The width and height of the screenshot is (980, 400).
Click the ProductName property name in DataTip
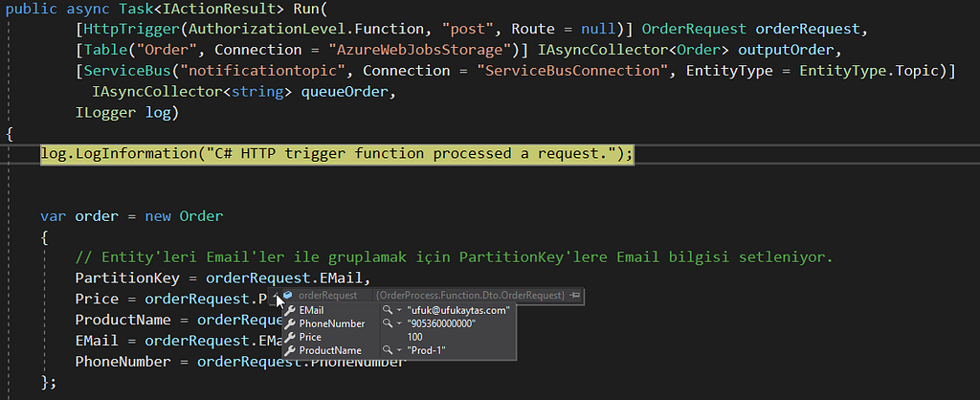[x=330, y=350]
